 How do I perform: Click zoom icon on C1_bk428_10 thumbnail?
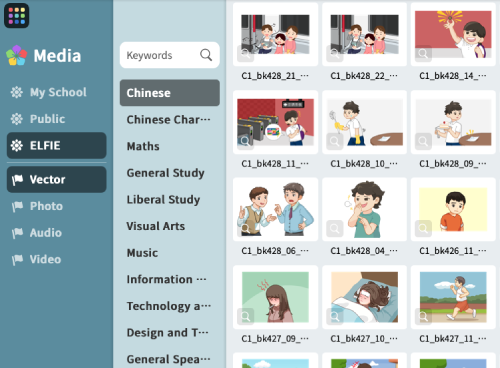[x=334, y=141]
